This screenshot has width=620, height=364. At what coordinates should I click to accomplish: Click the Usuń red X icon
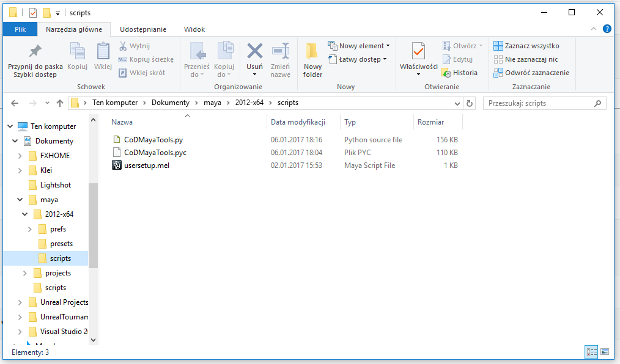click(x=254, y=51)
